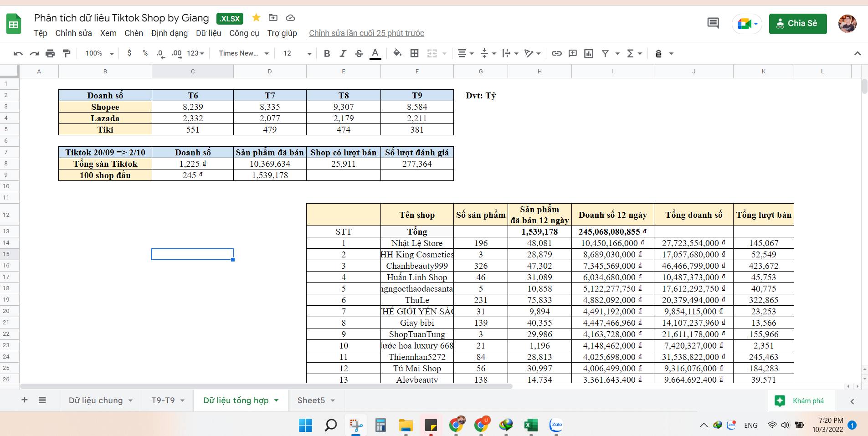Collapse the menus with the up chevron
Viewport: 868px width, 436px height.
click(858, 54)
